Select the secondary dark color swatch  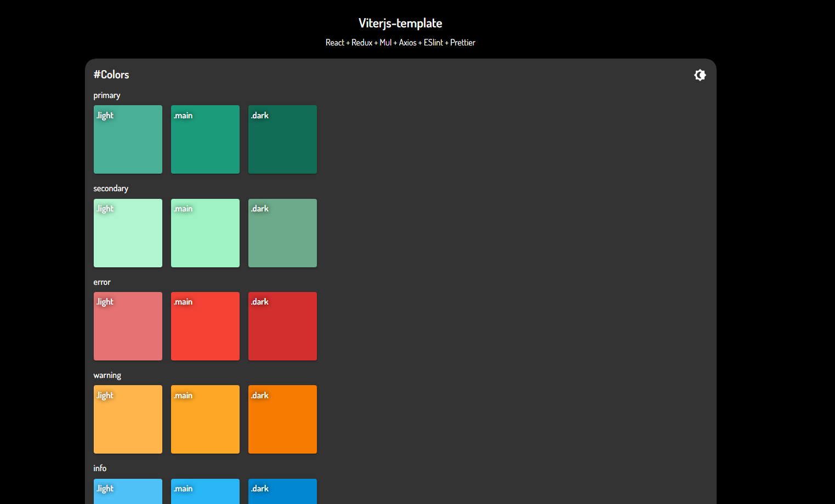click(x=282, y=233)
